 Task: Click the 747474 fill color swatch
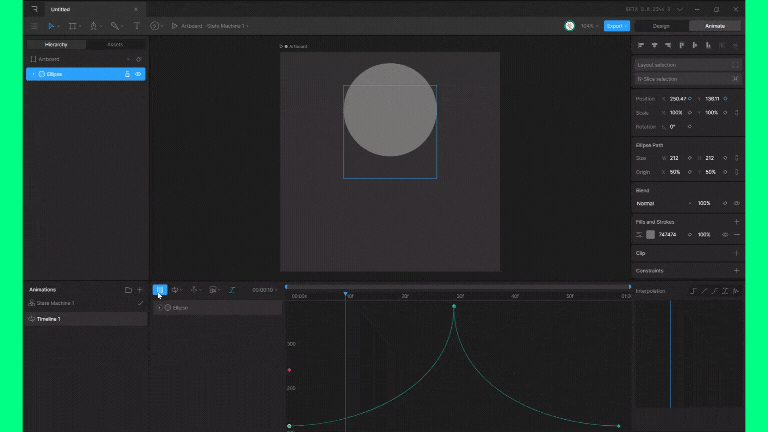650,234
